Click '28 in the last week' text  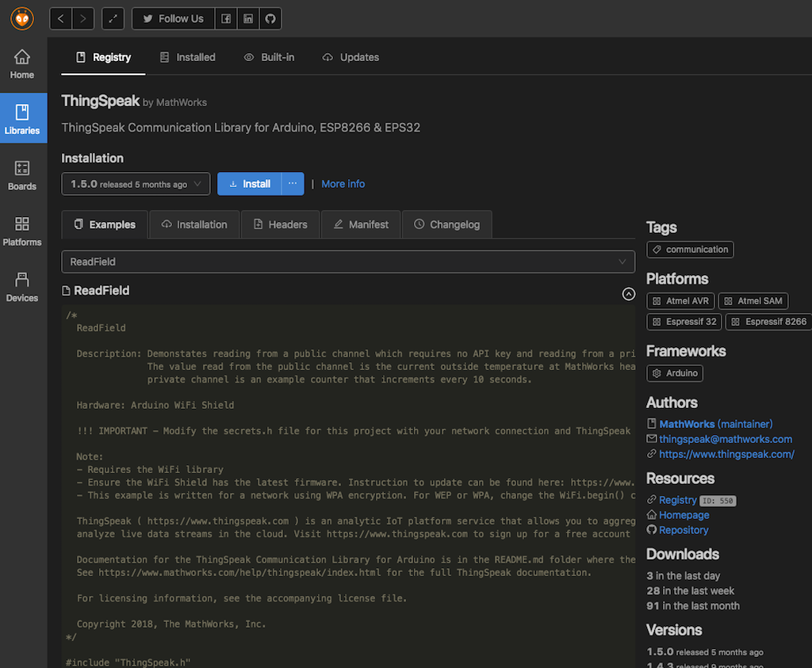(690, 591)
